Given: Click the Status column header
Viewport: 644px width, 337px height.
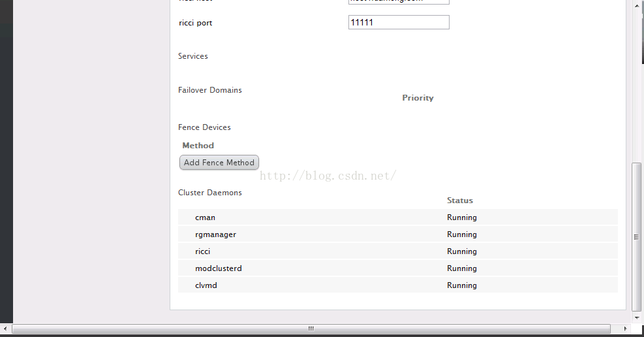Looking at the screenshot, I should (460, 200).
